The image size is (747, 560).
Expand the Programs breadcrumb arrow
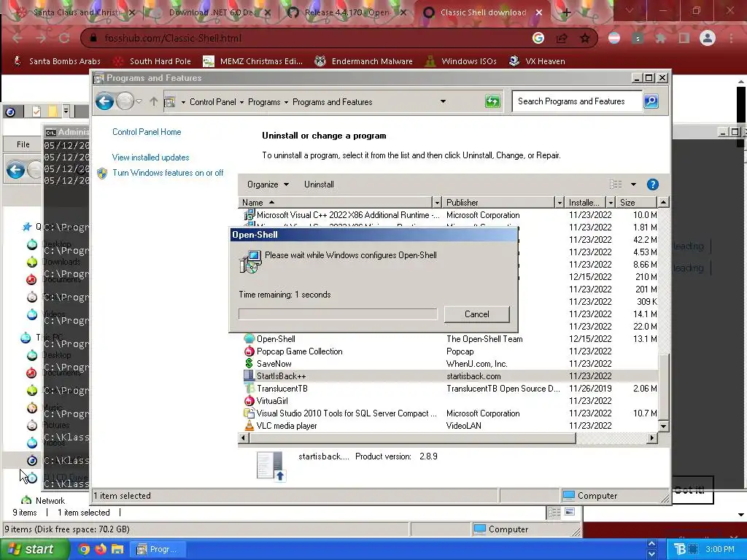[x=286, y=102]
